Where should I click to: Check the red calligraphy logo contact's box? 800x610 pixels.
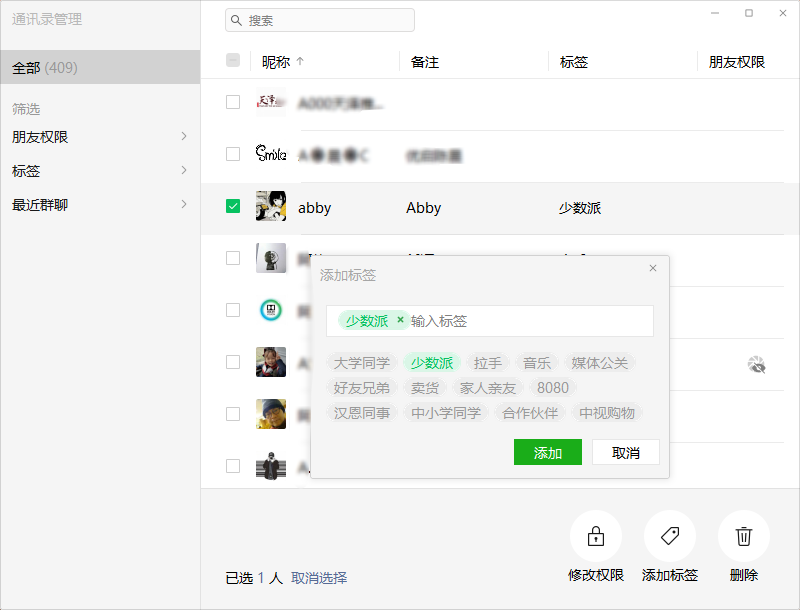coord(233,102)
